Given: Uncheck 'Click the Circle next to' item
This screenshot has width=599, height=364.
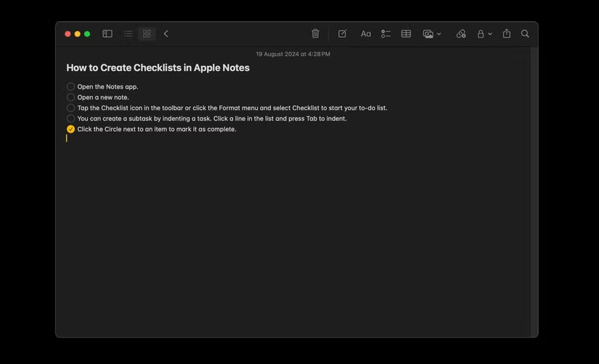Looking at the screenshot, I should pyautogui.click(x=70, y=129).
